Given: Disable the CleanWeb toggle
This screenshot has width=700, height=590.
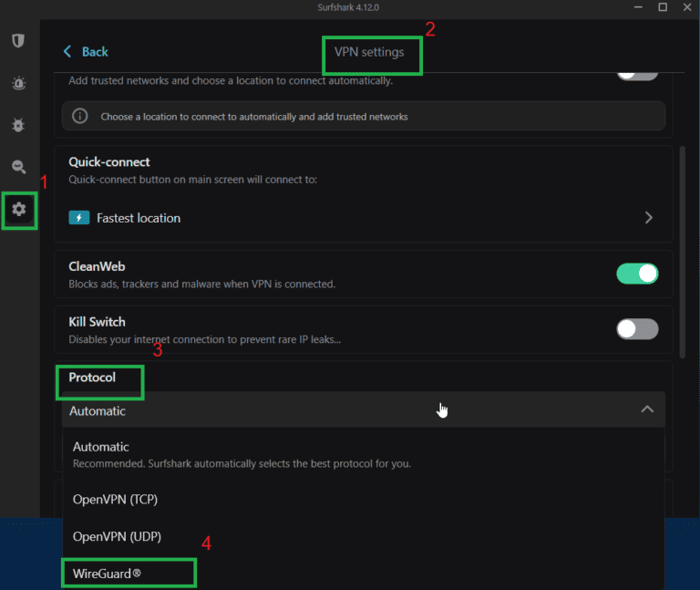Looking at the screenshot, I should [637, 274].
